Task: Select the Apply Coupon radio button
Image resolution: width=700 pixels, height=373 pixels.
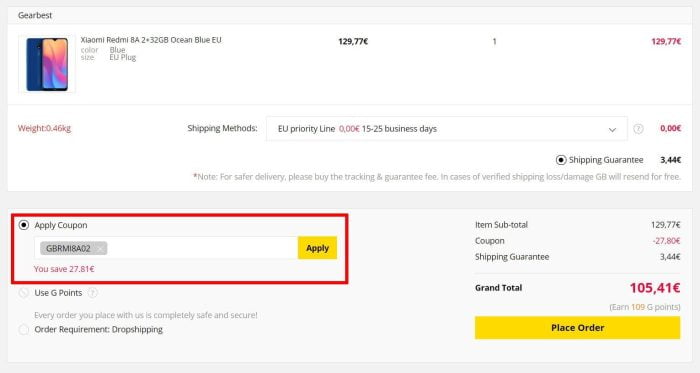Action: [x=24, y=225]
